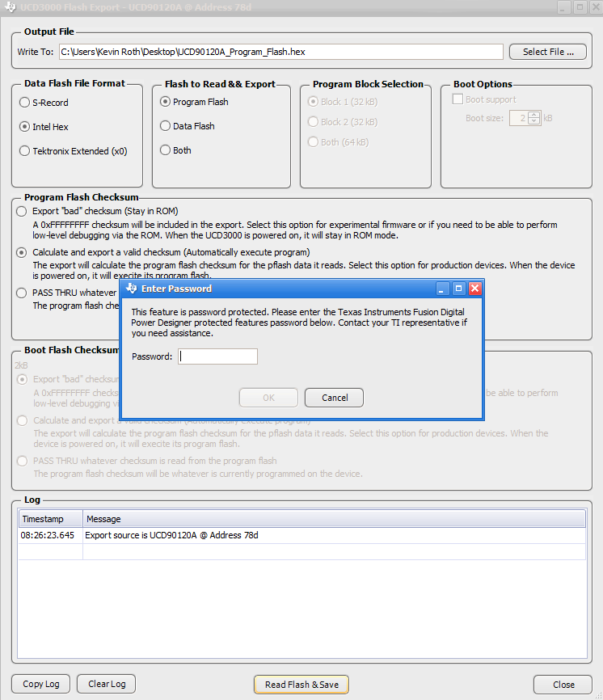Click the Close button at the bottom right
Image resolution: width=603 pixels, height=700 pixels.
(563, 685)
